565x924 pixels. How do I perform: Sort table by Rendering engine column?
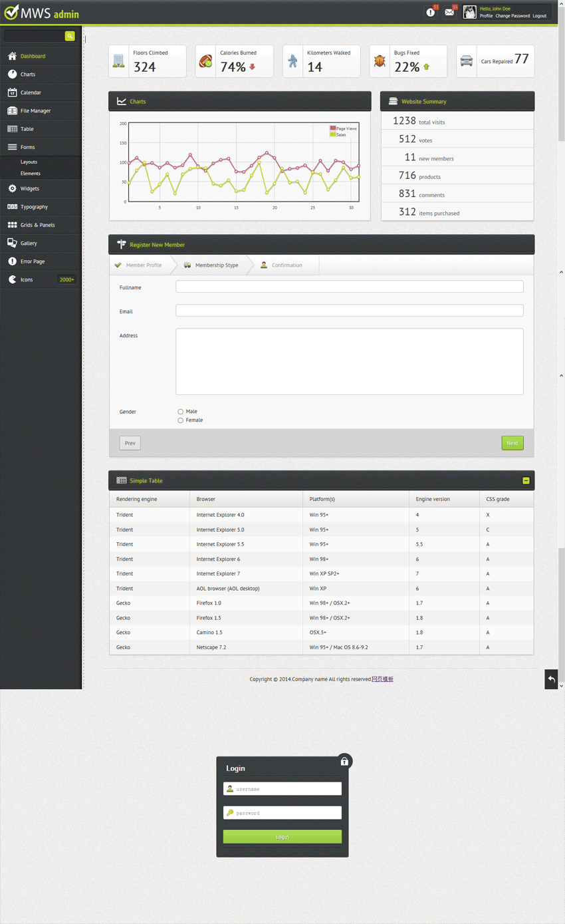click(x=137, y=499)
